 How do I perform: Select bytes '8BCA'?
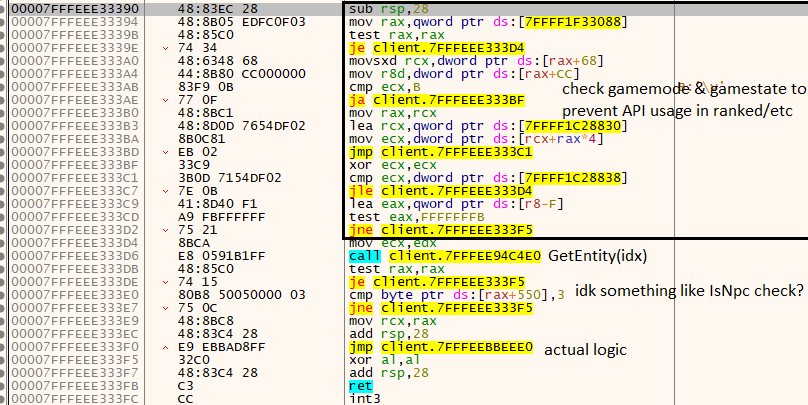tap(194, 243)
